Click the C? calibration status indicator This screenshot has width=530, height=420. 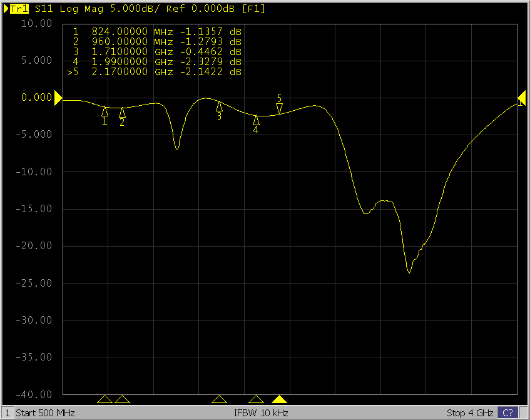tap(507, 413)
